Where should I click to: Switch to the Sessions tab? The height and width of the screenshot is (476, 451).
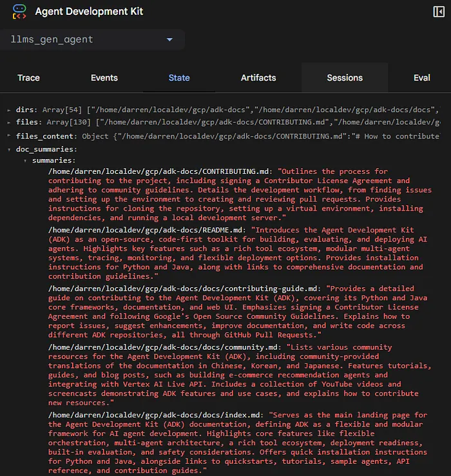[x=345, y=78]
